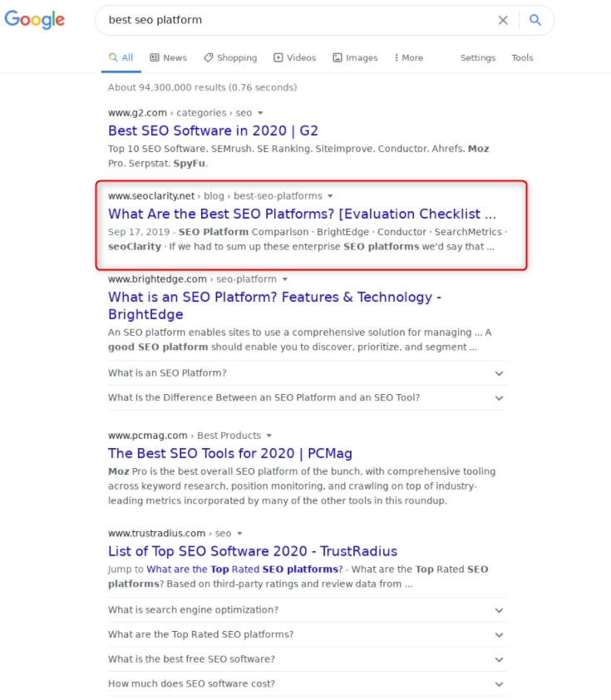Open the dropdown arrow next to pcmag.com URL
Viewport: 611px width, 700px height.
269,436
